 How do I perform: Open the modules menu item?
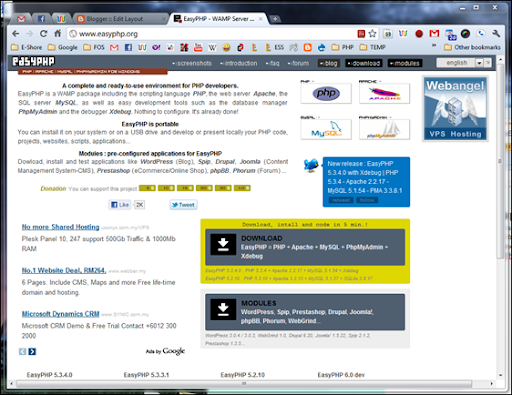click(405, 63)
